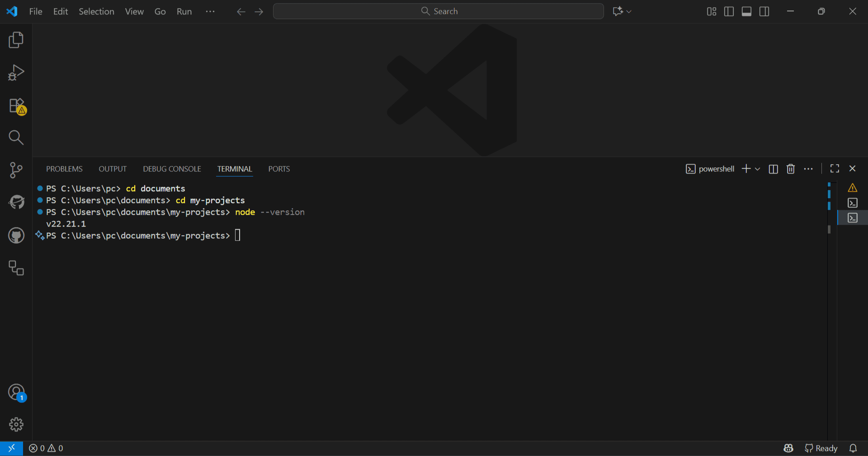Click inside the Search box
The width and height of the screenshot is (868, 456).
pos(439,11)
